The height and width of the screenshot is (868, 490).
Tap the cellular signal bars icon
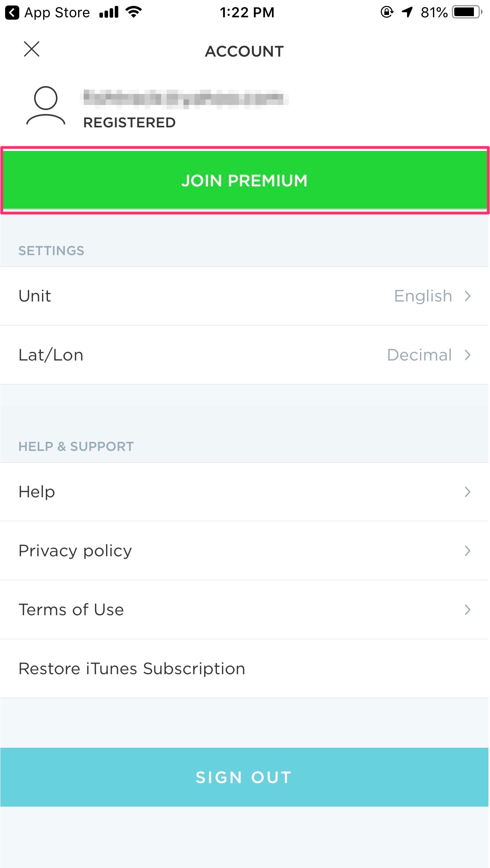click(109, 12)
